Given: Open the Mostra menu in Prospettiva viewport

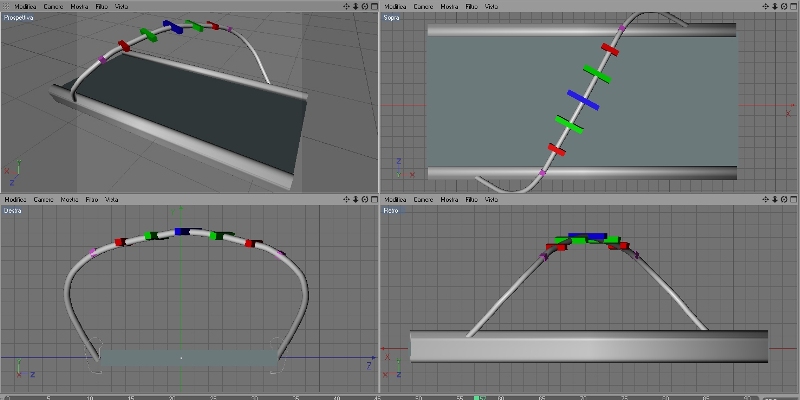Looking at the screenshot, I should pyautogui.click(x=79, y=6).
